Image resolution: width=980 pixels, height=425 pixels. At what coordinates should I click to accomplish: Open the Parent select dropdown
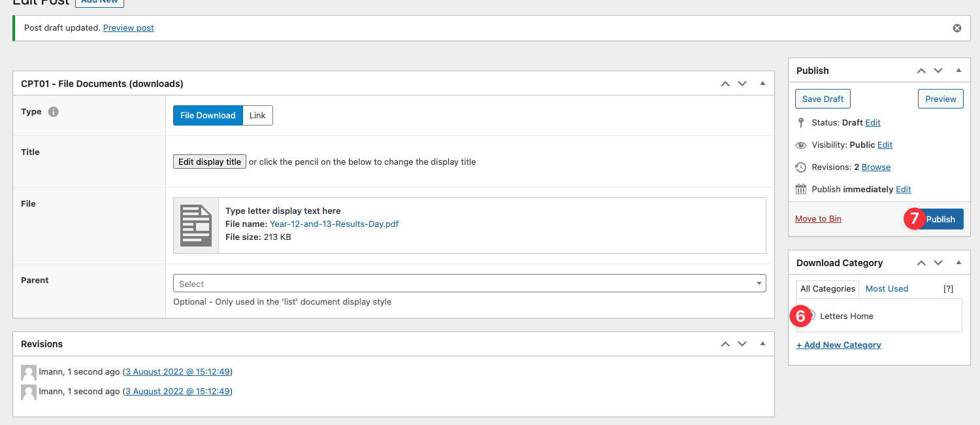coord(469,284)
